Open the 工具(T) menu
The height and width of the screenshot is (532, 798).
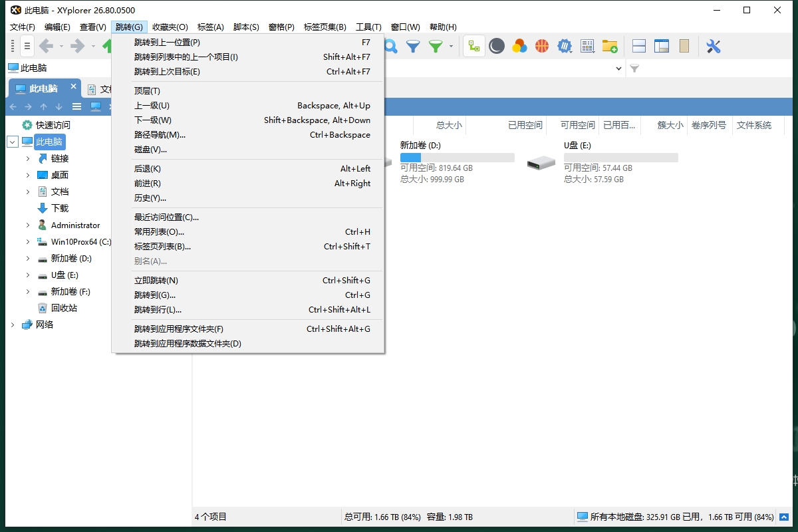[x=368, y=27]
